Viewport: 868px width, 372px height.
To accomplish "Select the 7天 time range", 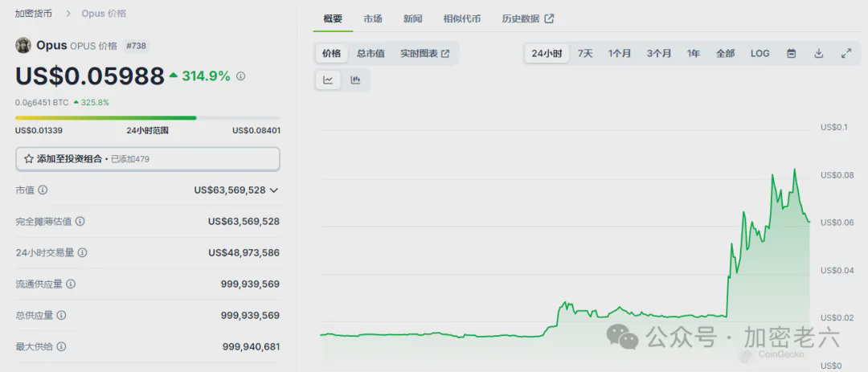I will (x=585, y=54).
